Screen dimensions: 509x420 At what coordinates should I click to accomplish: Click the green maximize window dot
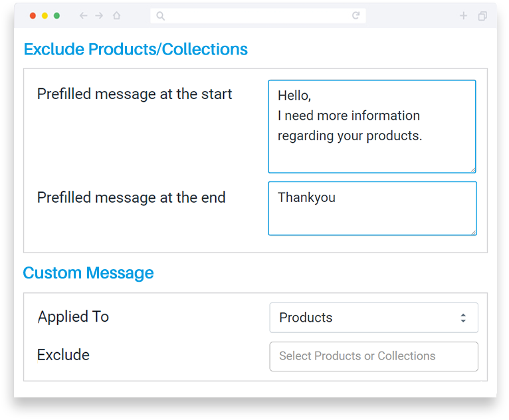pyautogui.click(x=56, y=15)
